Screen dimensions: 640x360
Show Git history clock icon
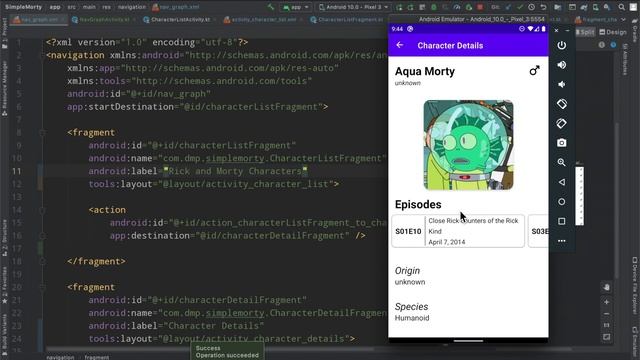point(531,7)
